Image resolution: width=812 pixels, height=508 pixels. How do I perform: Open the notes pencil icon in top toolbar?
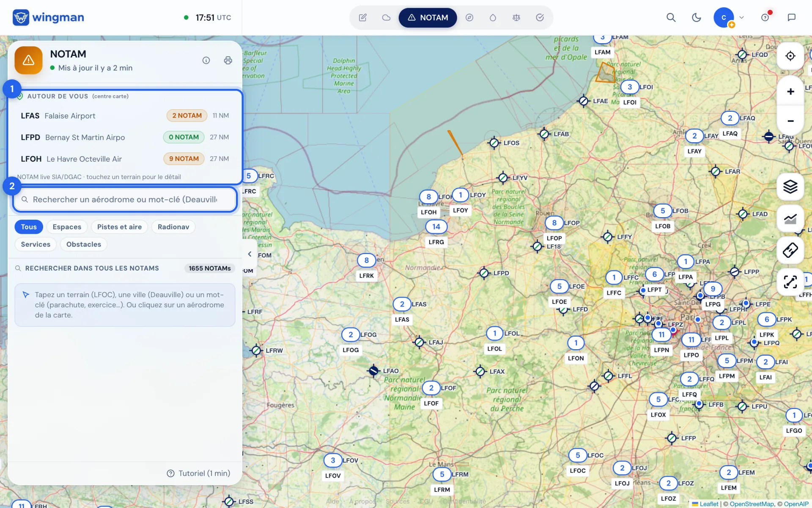tap(362, 17)
